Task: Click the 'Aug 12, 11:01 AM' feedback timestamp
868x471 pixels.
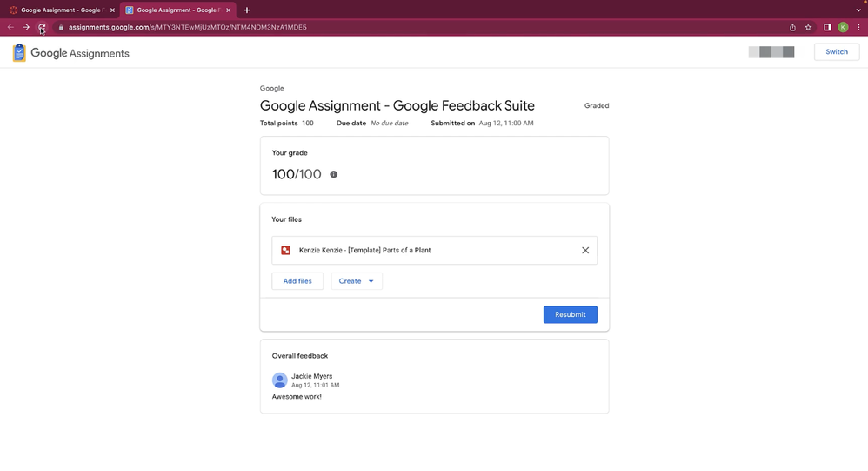Action: [x=315, y=385]
